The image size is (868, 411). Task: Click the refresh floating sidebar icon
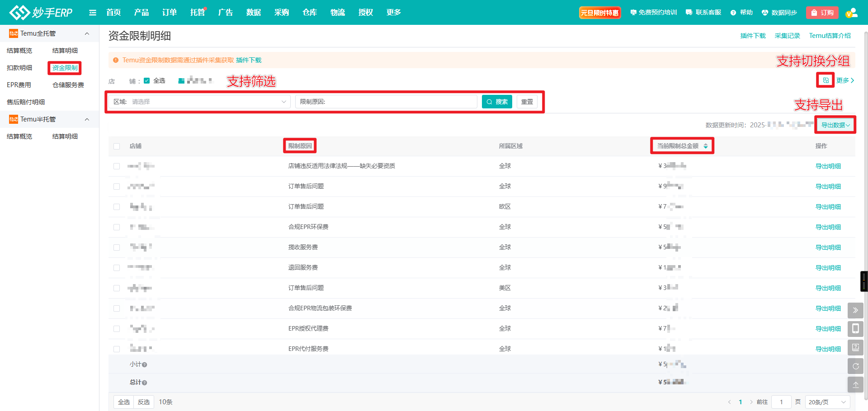[x=855, y=366]
